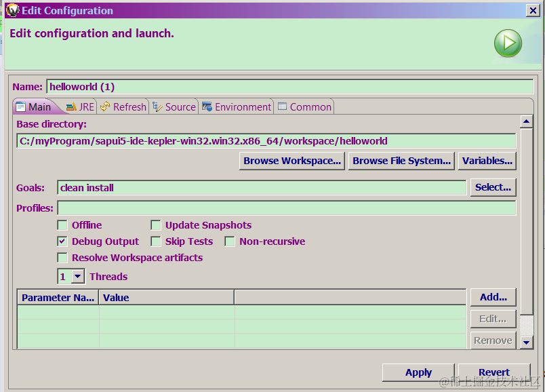The image size is (545, 392).
Task: Click the Parameter Name column header
Action: tap(58, 298)
